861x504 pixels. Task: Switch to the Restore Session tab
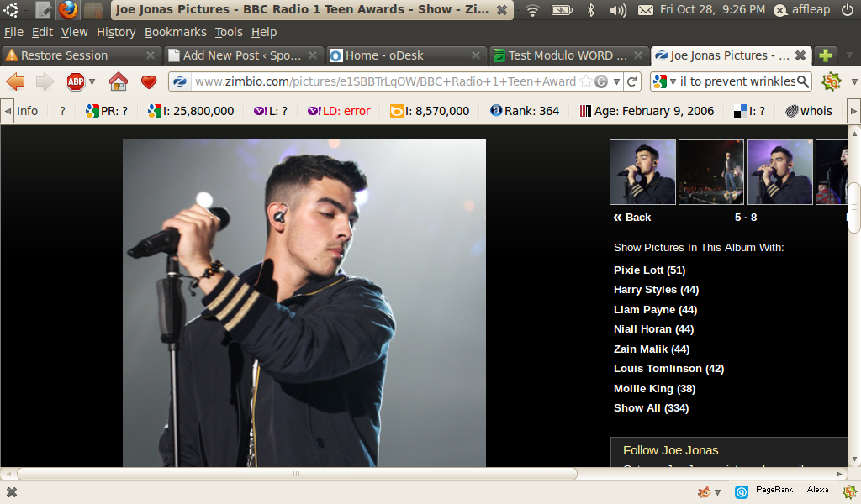80,55
